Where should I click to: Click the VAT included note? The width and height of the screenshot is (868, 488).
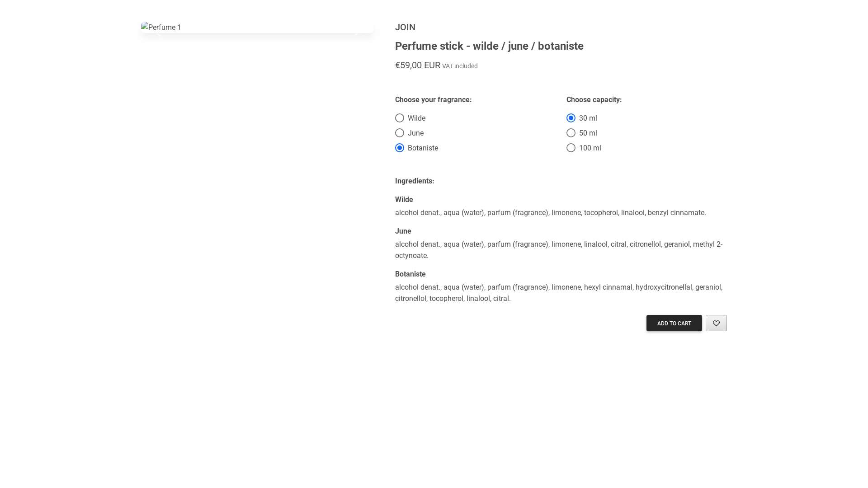pyautogui.click(x=460, y=66)
